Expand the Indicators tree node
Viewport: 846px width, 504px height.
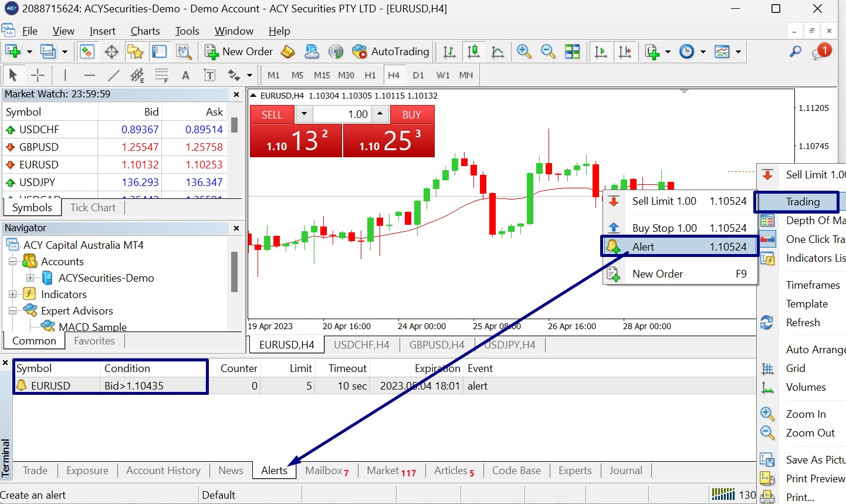12,295
